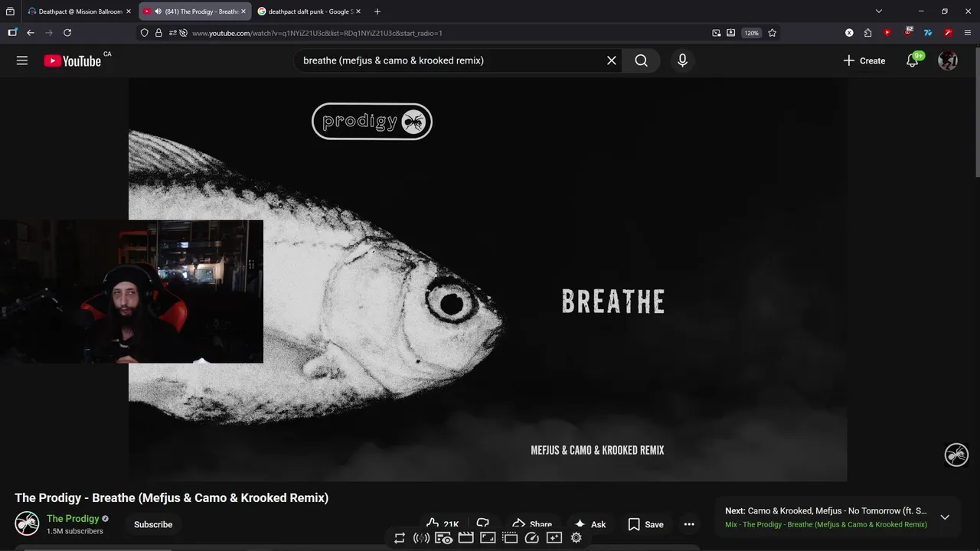Viewport: 980px width, 551px height.
Task: Open the YouTube guide hamburger menu
Action: (x=22, y=60)
